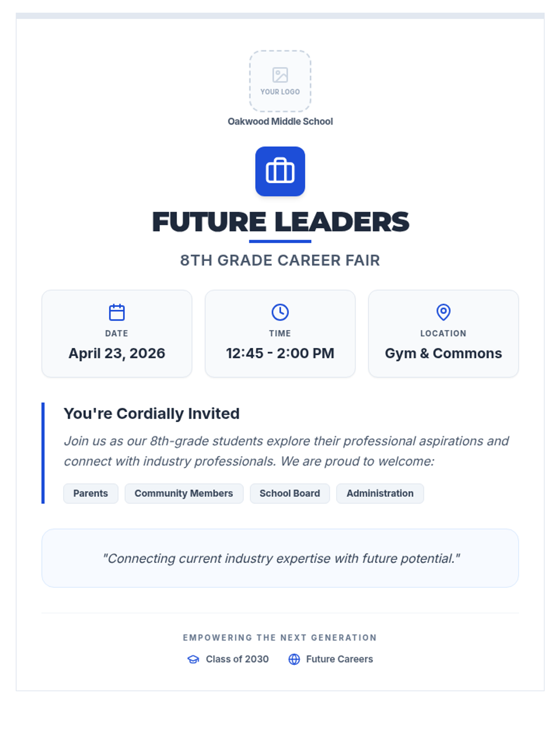
Task: Click the clock icon above TIME
Action: click(280, 312)
